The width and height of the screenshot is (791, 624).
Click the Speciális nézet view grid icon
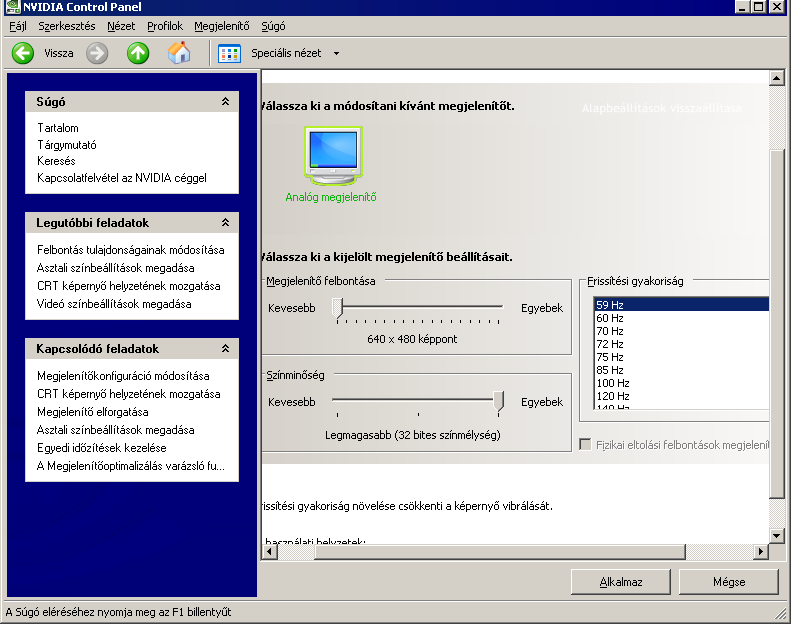coord(229,53)
